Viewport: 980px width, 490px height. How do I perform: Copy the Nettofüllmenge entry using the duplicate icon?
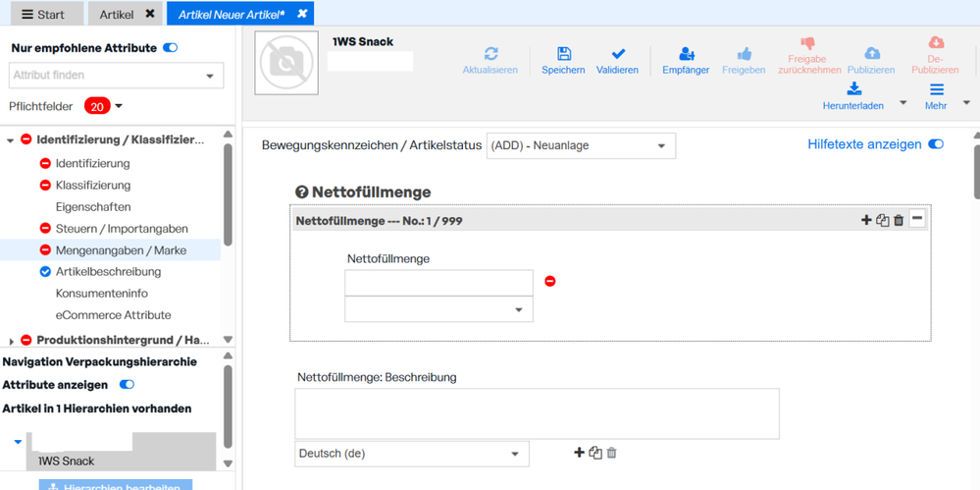(883, 220)
